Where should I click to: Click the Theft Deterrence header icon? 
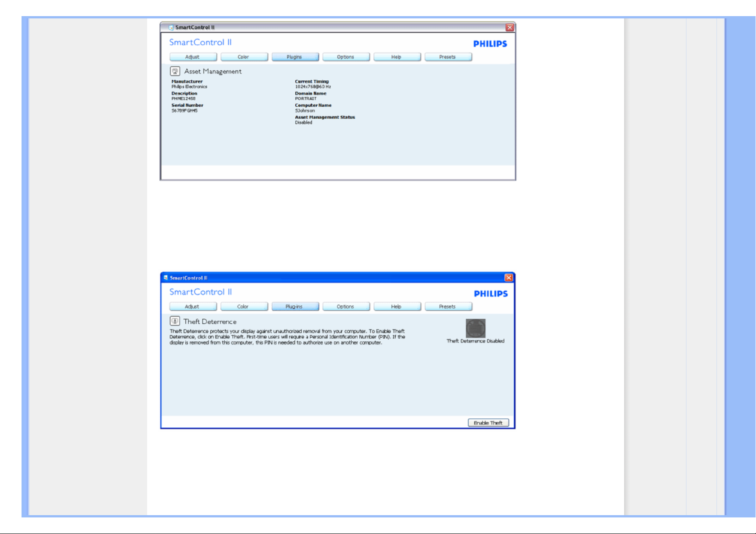[x=175, y=321]
